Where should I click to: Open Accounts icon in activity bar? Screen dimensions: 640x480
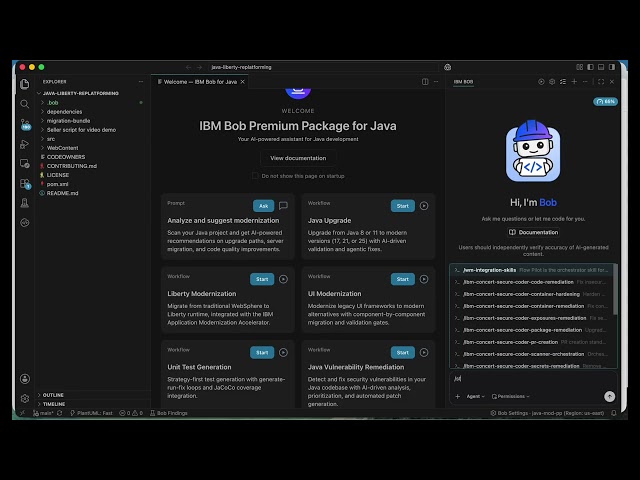[x=25, y=379]
